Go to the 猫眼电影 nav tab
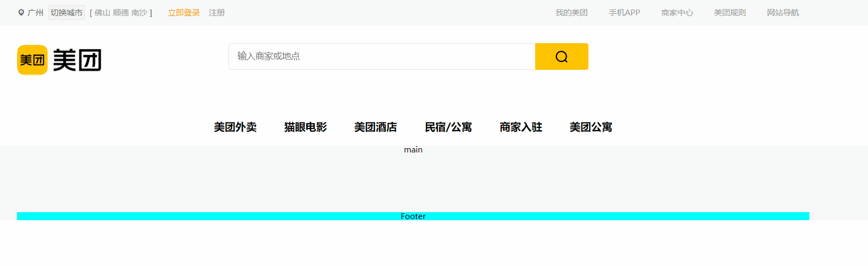 pos(306,127)
